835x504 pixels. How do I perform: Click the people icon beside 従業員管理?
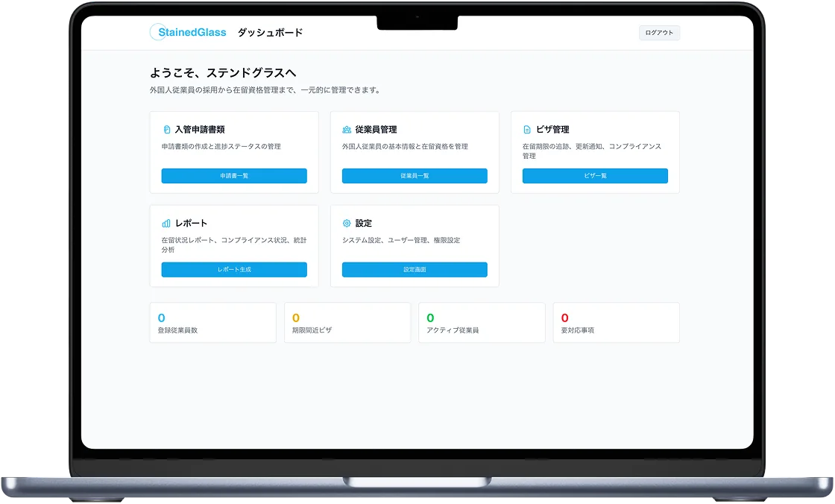[347, 130]
